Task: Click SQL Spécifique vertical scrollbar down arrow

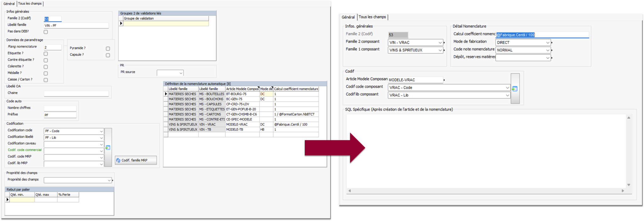Action: 629,185
